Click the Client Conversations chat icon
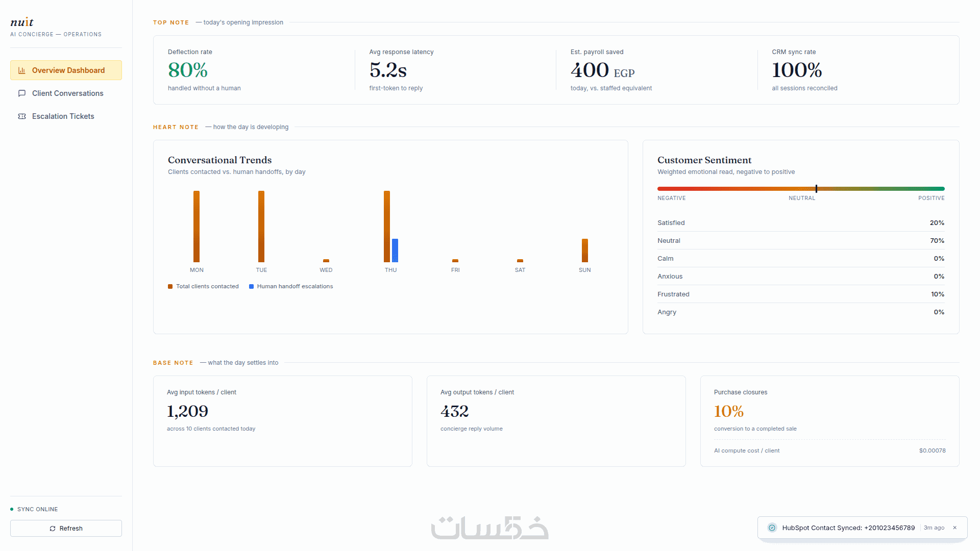The width and height of the screenshot is (980, 551). 22,93
